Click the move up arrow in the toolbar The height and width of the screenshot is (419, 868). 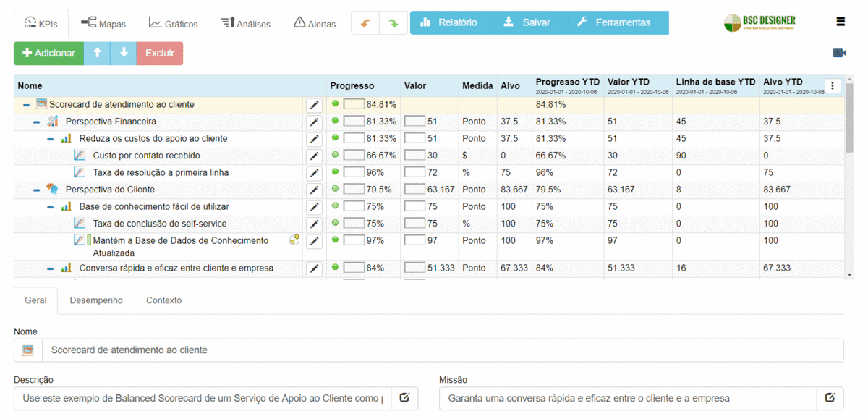click(97, 53)
